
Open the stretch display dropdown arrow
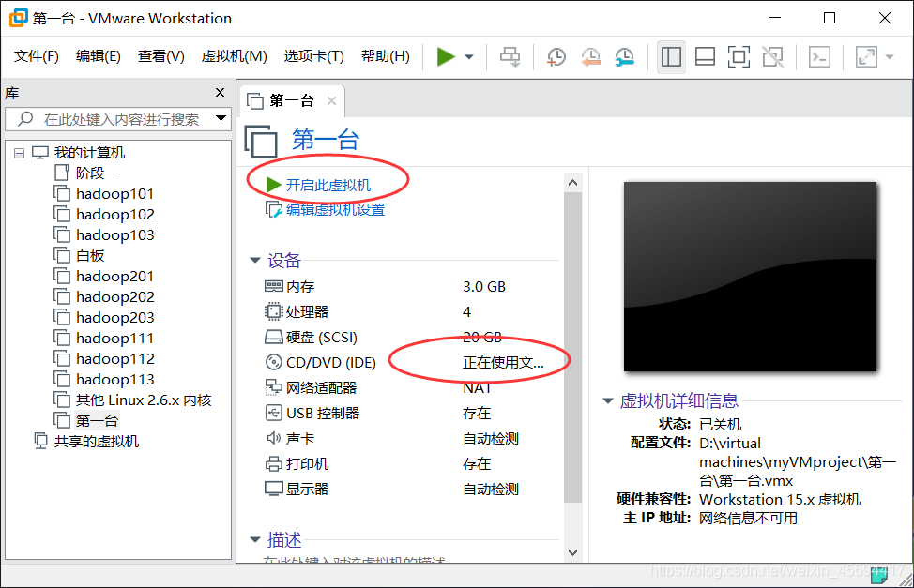point(890,57)
